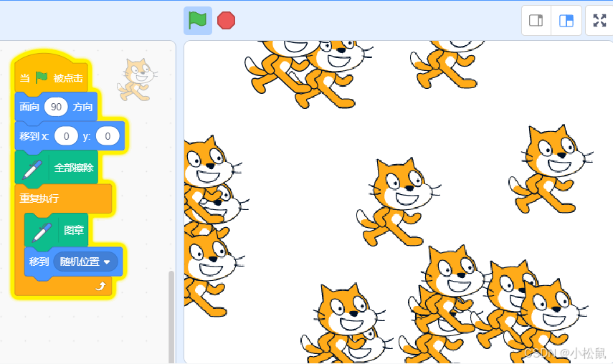Click the vertical scrollbar of the code area
Screen dimensions: 613x364
(171, 317)
